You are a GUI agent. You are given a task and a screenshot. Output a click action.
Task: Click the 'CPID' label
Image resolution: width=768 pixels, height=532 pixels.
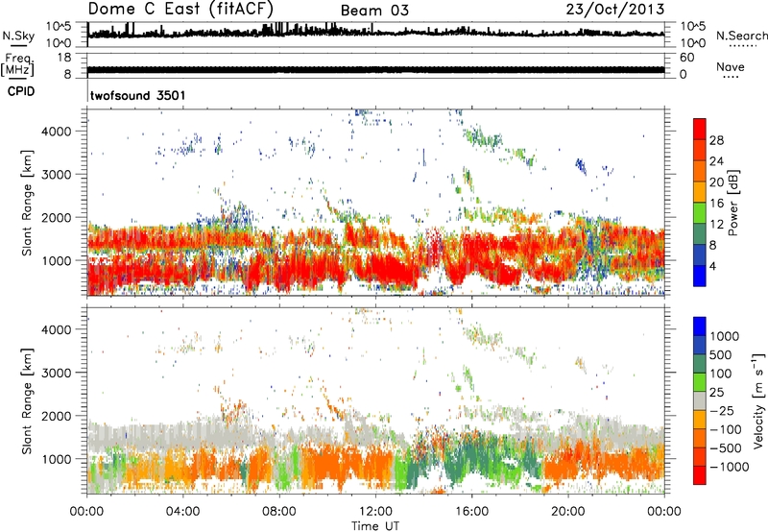click(x=21, y=91)
